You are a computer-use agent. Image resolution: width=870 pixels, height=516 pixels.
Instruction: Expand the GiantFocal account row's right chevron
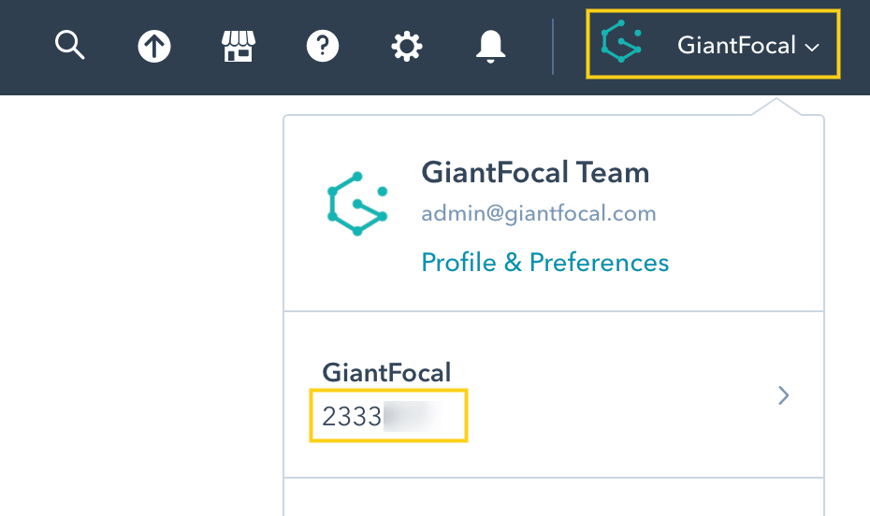point(784,396)
